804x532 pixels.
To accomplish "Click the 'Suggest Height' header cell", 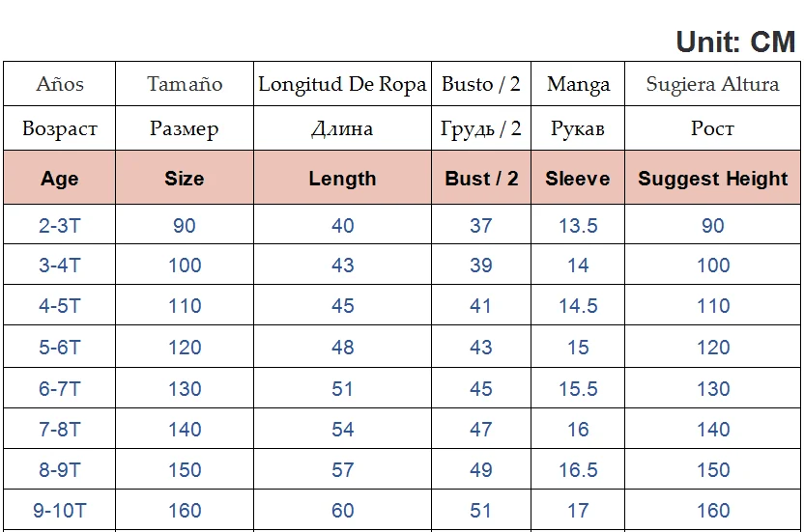I will pos(713,179).
